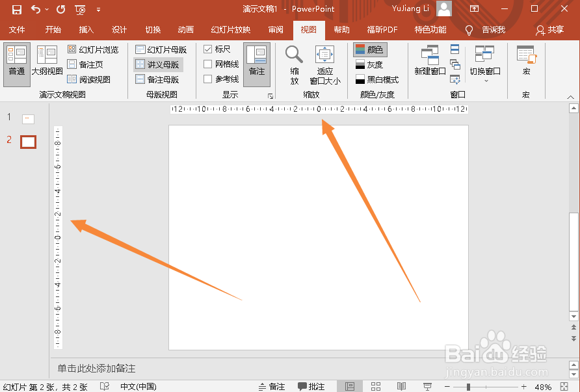Viewport: 580px width, 392px height.
Task: Undo the last action
Action: tap(36, 9)
